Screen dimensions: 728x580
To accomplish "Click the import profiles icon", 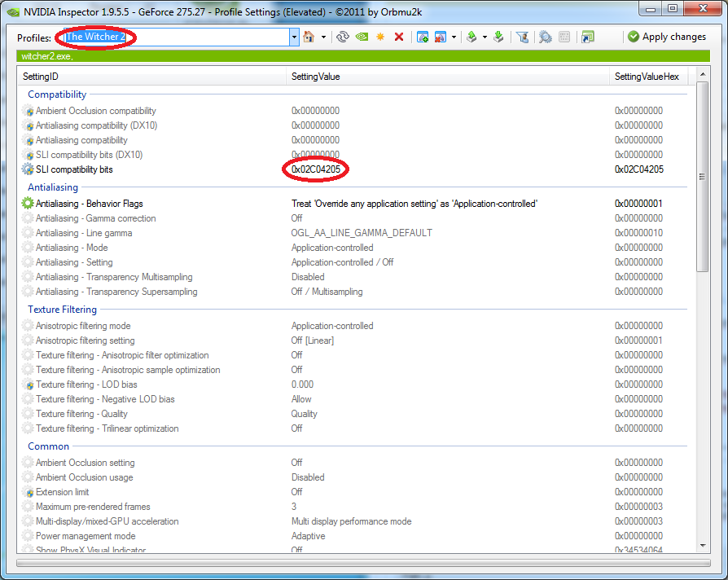I will [x=498, y=37].
